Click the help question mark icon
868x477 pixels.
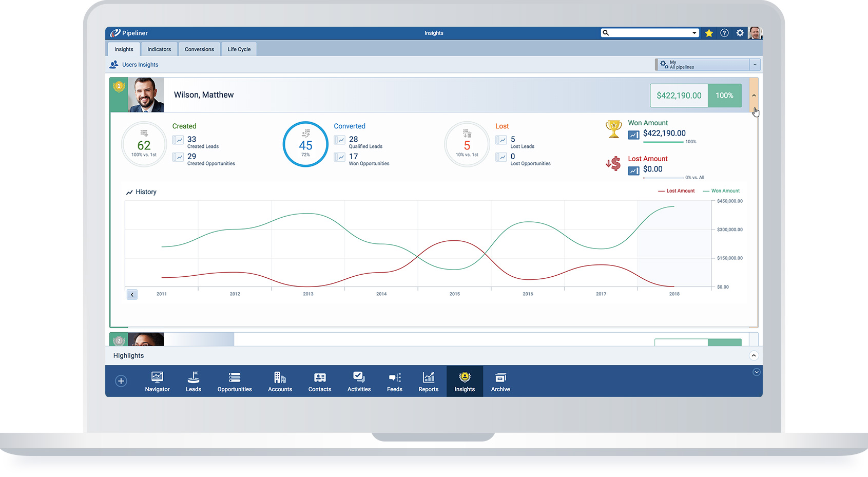point(724,32)
